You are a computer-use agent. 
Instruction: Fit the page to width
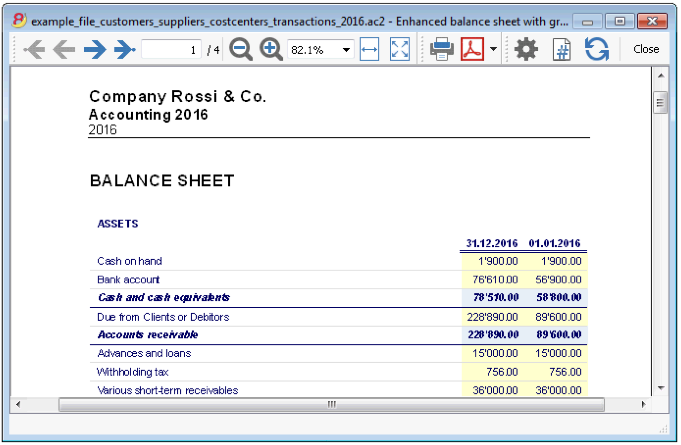369,49
